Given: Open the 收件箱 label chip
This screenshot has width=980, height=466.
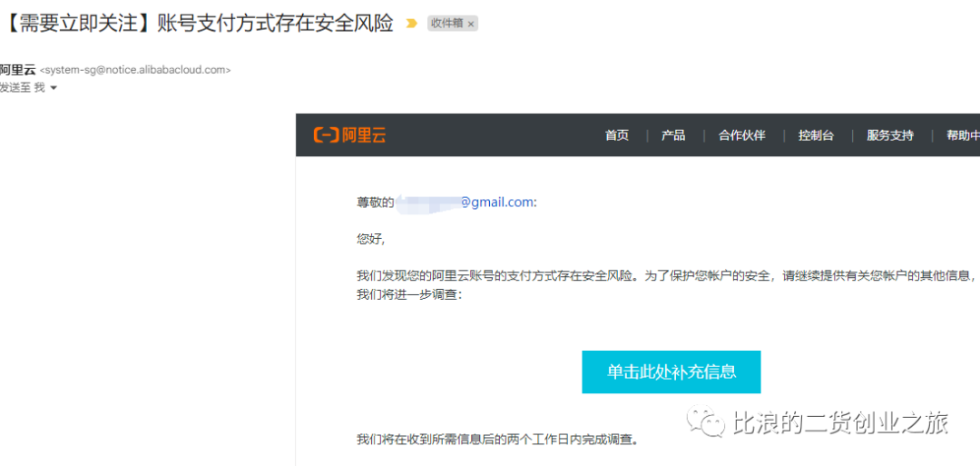Looking at the screenshot, I should click(447, 24).
